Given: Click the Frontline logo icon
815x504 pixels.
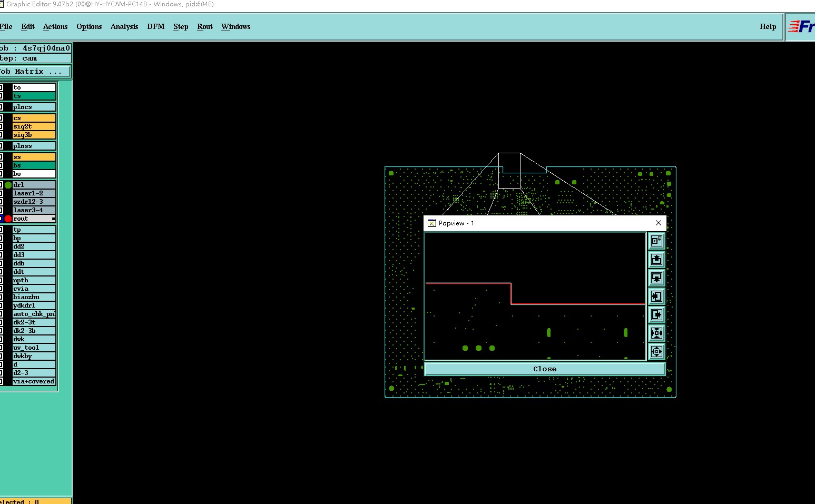Looking at the screenshot, I should tap(801, 27).
